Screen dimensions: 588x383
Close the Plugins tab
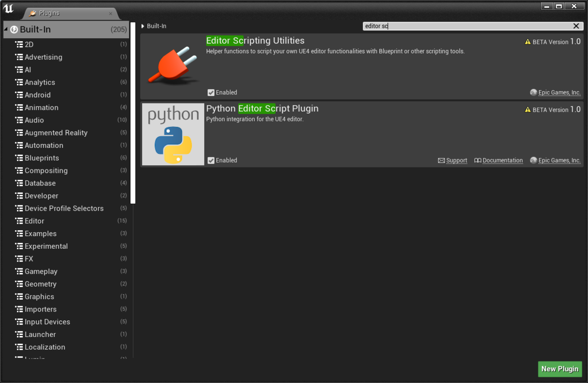coord(111,14)
